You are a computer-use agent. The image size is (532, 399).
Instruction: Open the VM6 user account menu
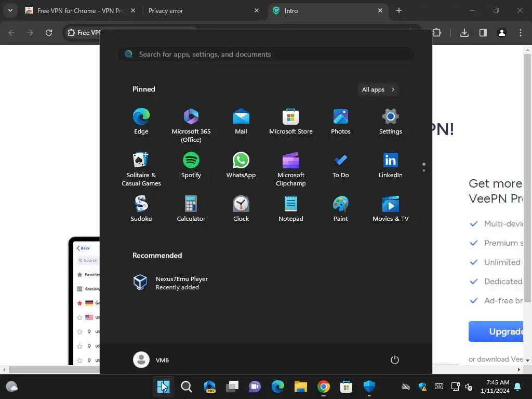coord(151,360)
